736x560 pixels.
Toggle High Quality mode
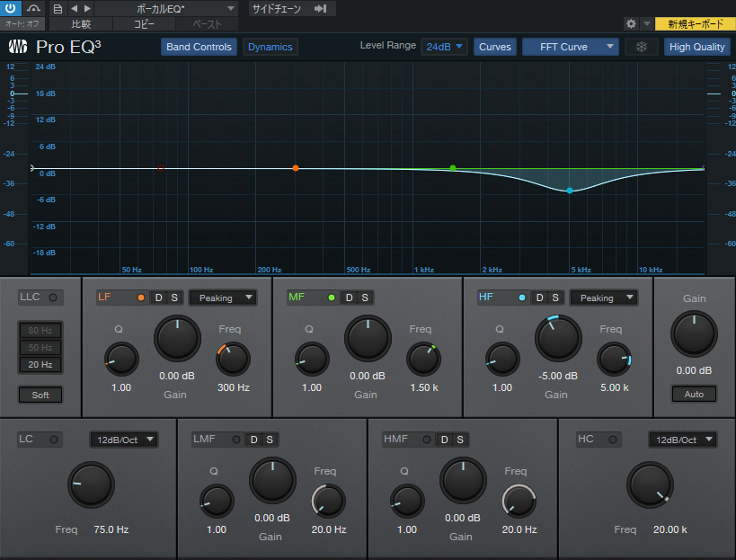[697, 47]
